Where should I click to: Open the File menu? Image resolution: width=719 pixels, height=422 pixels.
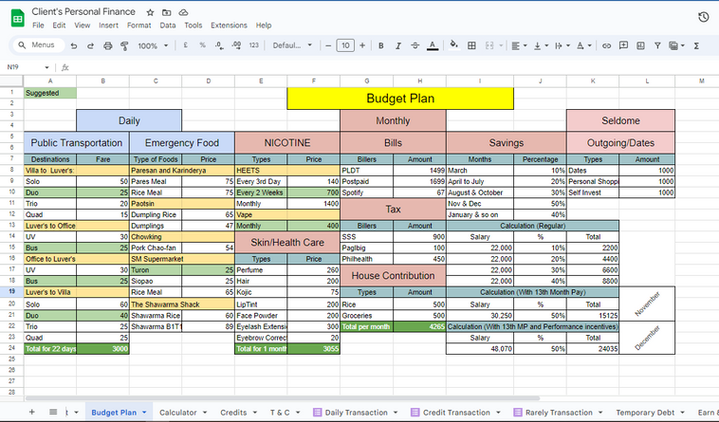pos(38,25)
